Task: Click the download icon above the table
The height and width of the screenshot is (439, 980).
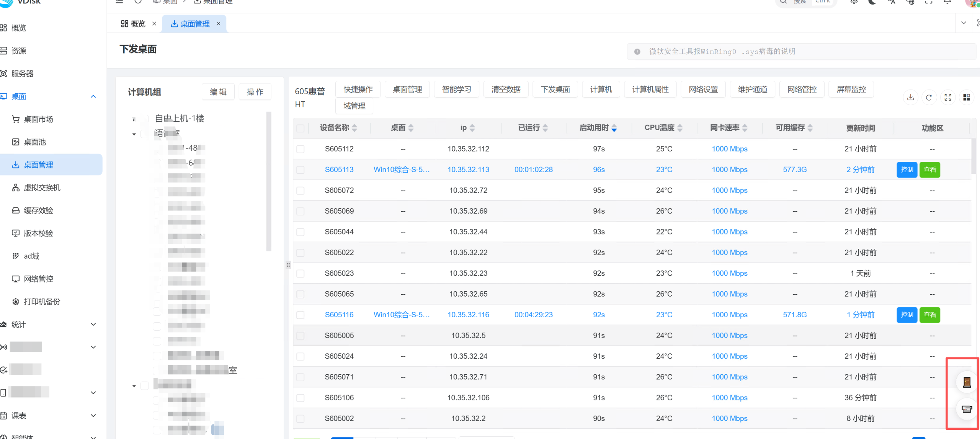Action: coord(910,98)
